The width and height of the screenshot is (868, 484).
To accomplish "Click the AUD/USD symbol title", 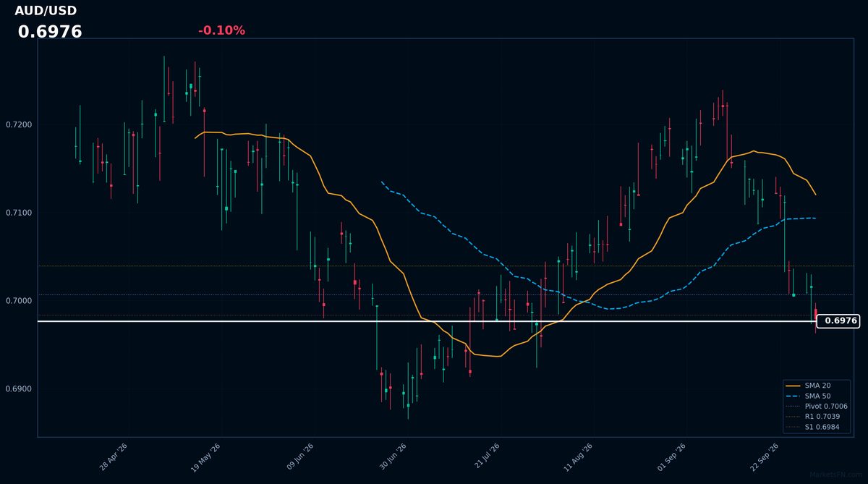I will pos(46,11).
